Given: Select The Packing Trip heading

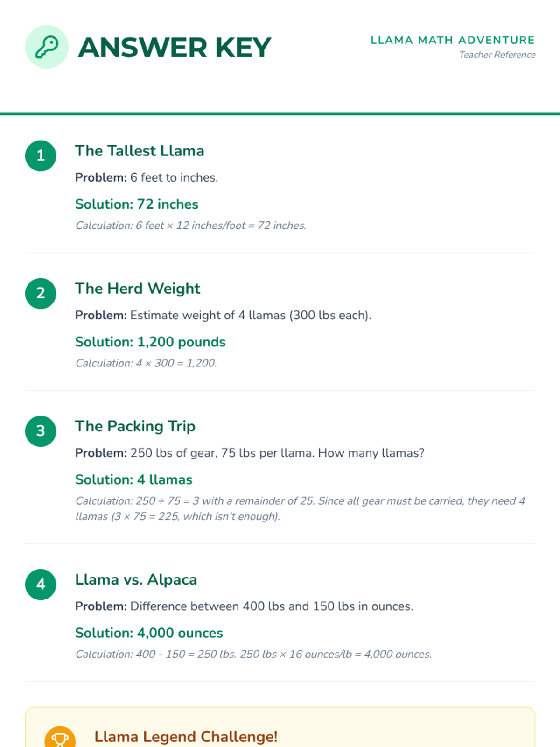Looking at the screenshot, I should tap(135, 426).
